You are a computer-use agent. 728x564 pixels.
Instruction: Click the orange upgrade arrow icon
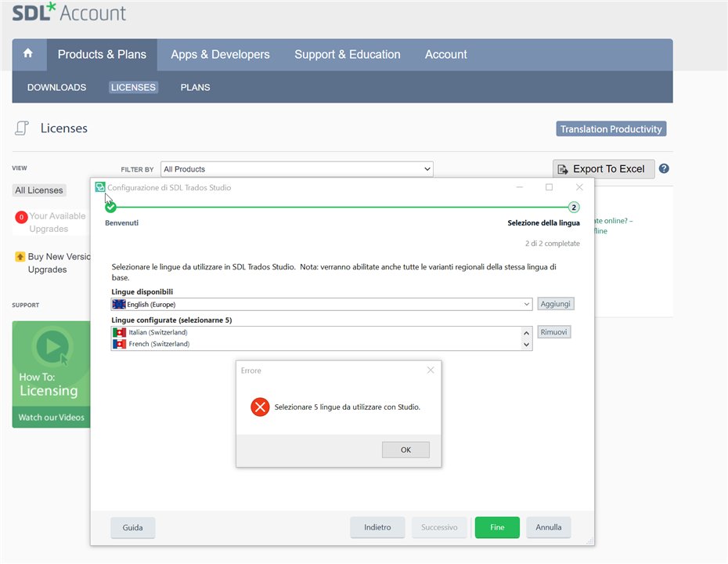point(20,256)
